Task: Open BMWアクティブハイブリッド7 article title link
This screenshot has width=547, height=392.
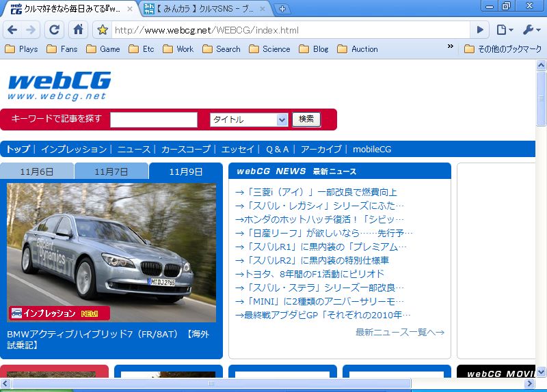Action: [108, 339]
